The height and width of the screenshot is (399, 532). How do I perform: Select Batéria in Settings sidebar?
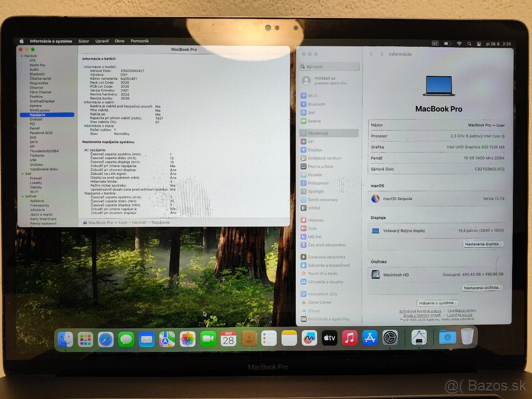point(329,121)
